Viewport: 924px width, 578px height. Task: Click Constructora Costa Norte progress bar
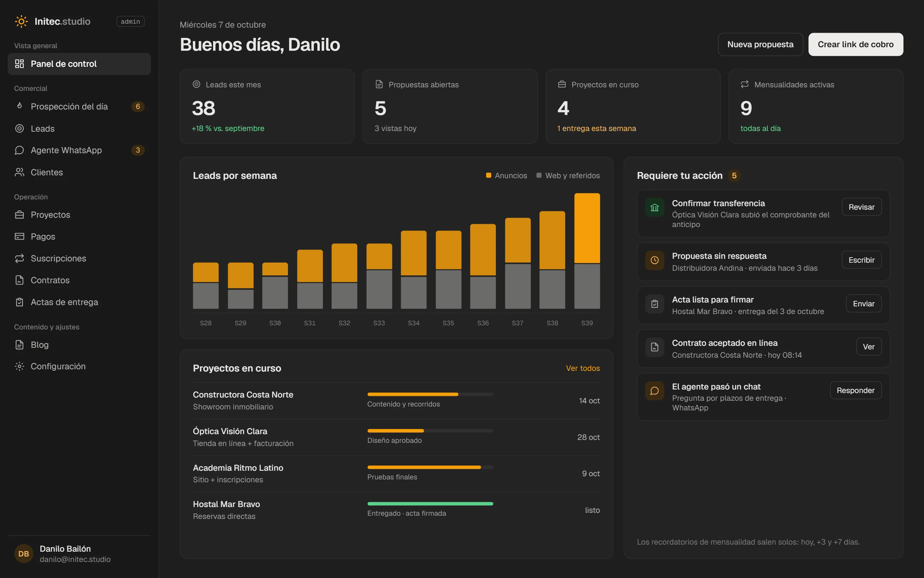pos(430,394)
